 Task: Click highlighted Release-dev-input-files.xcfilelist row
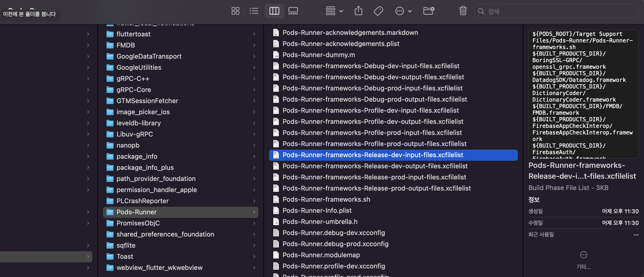coord(393,155)
